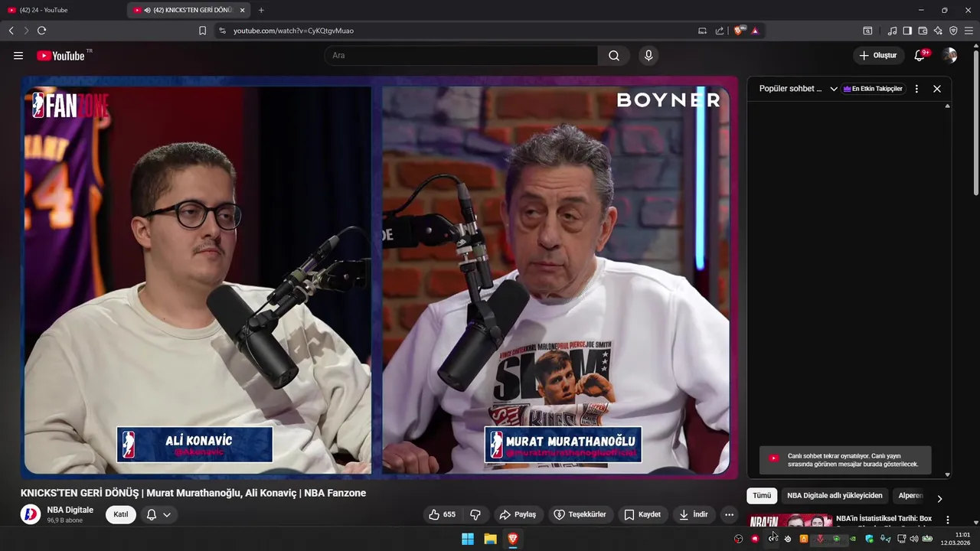Open the YouTube guide hamburger menu
The height and width of the screenshot is (551, 980).
(18, 56)
